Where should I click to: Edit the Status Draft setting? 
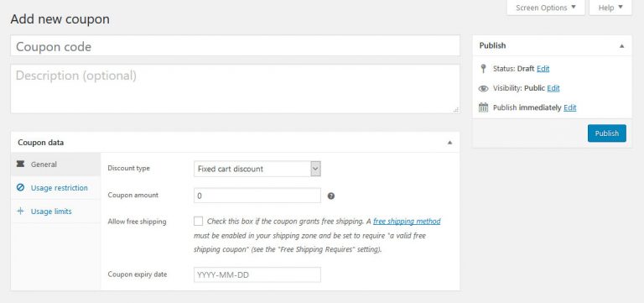click(543, 69)
